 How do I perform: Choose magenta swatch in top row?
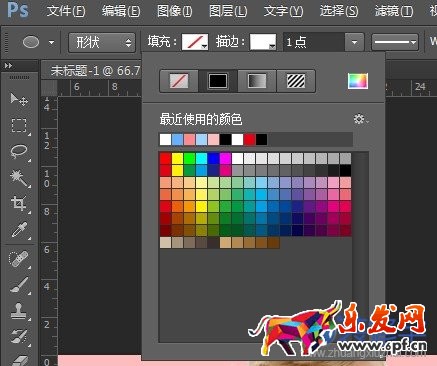pos(225,159)
